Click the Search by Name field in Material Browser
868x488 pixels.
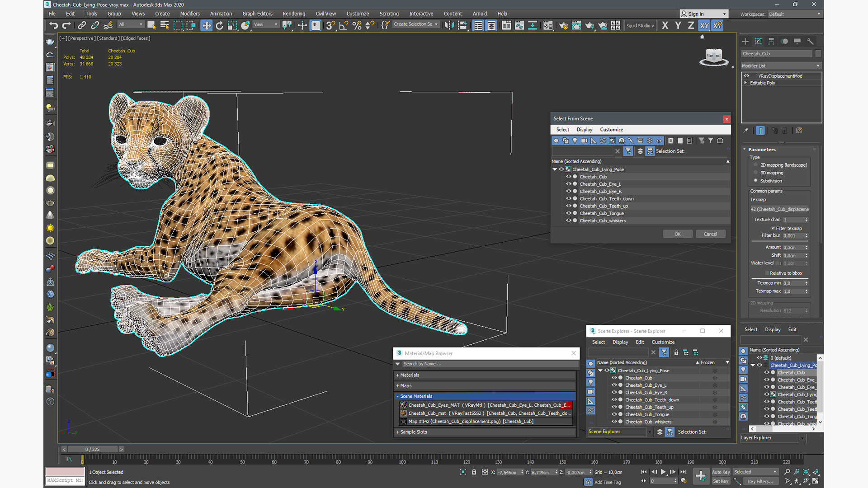(x=490, y=364)
